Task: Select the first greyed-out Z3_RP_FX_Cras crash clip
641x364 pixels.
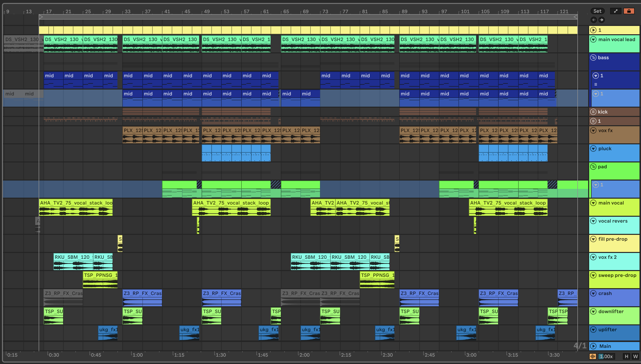Action: [x=63, y=297]
